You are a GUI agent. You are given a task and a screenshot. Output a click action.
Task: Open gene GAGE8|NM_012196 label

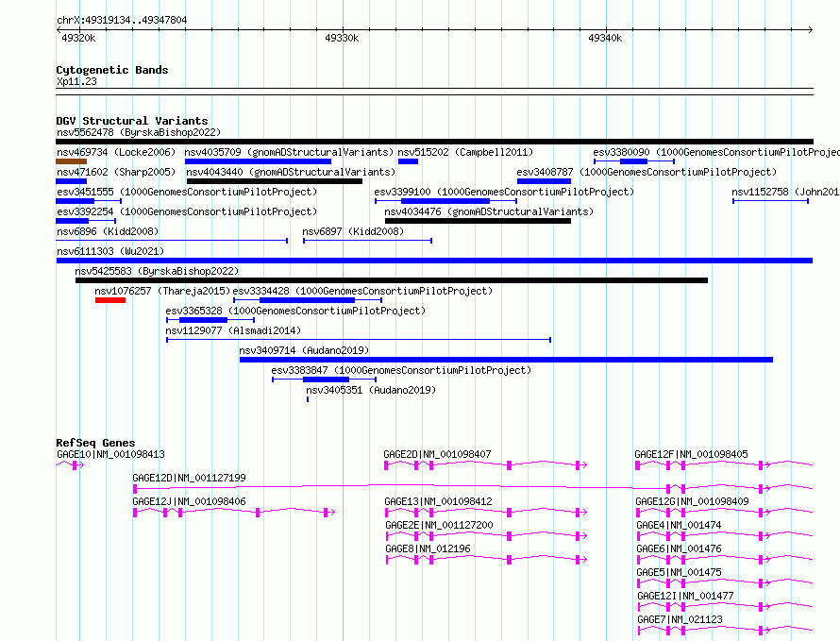(x=428, y=548)
